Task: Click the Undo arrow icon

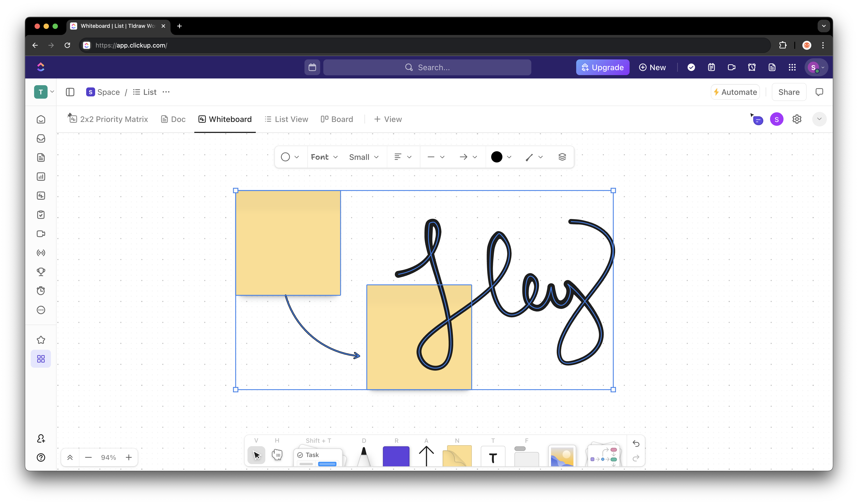Action: click(x=636, y=443)
